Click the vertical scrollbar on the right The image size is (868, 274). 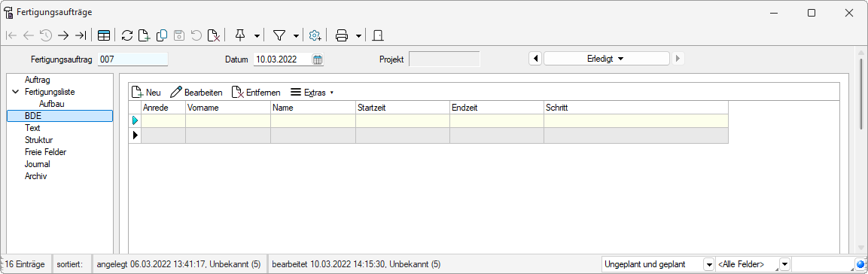pyautogui.click(x=861, y=94)
